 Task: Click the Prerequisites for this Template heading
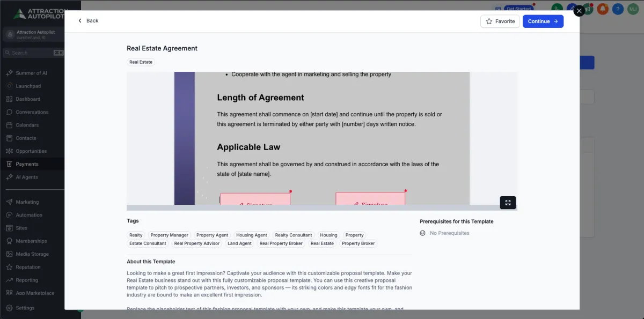pos(456,221)
